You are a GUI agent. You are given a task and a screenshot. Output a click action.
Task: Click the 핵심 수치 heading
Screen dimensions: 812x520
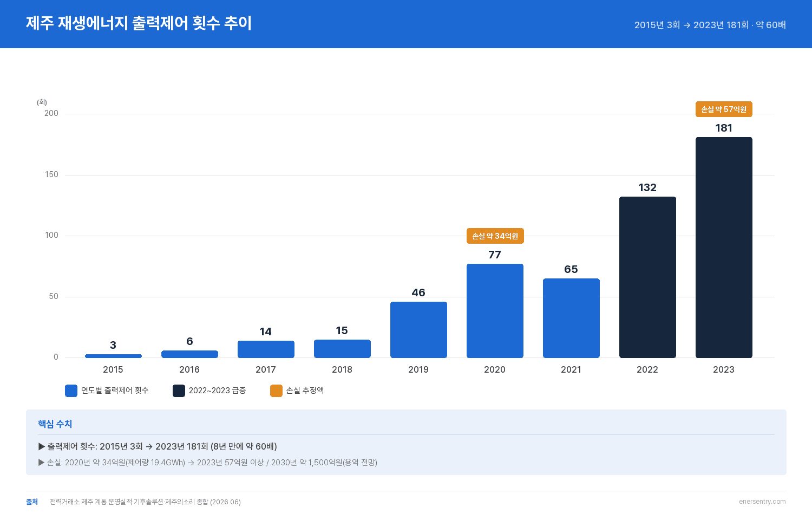click(x=55, y=424)
